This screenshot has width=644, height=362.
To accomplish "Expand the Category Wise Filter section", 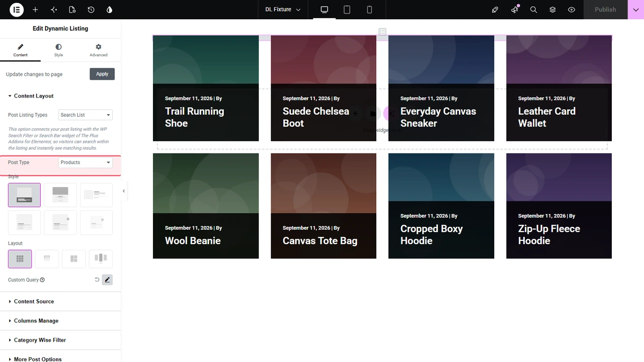I will click(60, 340).
